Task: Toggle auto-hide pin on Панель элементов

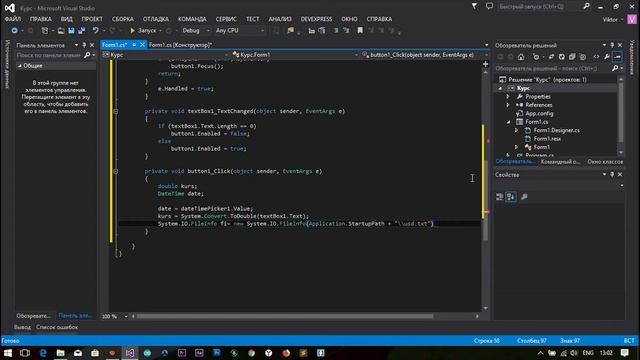Action: click(84, 45)
